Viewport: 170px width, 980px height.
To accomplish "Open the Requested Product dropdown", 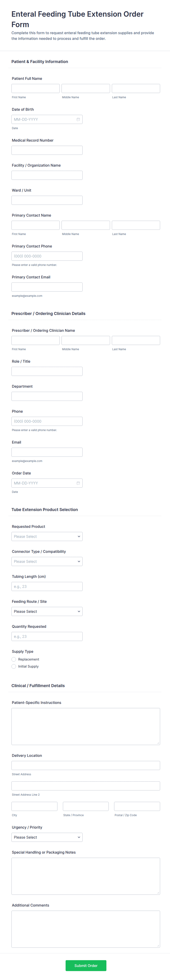I will point(47,536).
